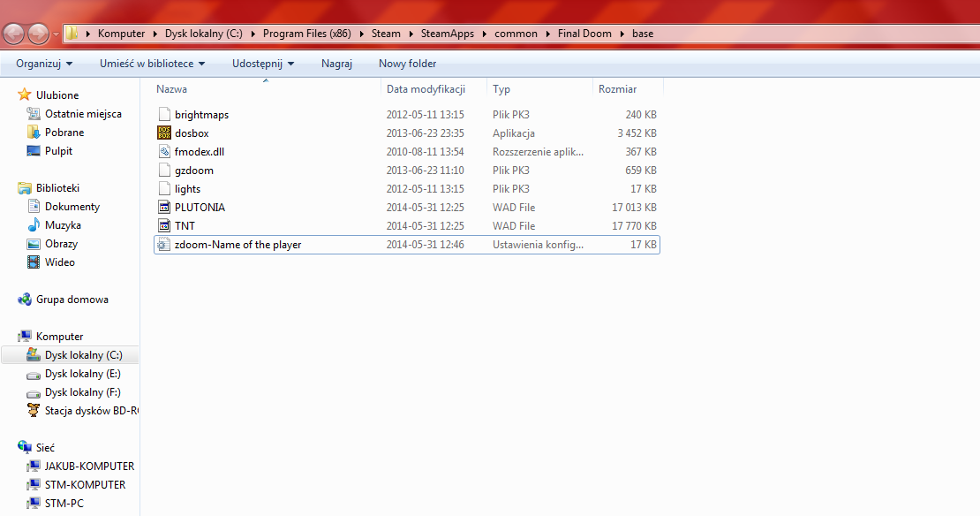Select STM-KOMPUTER in network tree
Viewport: 980px width, 516px height.
coord(85,485)
